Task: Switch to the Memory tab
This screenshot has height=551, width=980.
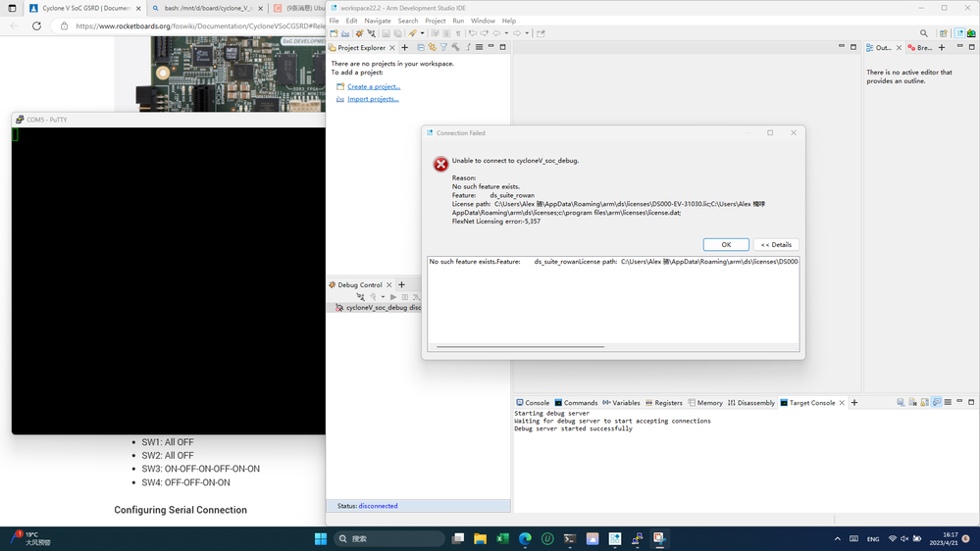Action: (x=705, y=403)
